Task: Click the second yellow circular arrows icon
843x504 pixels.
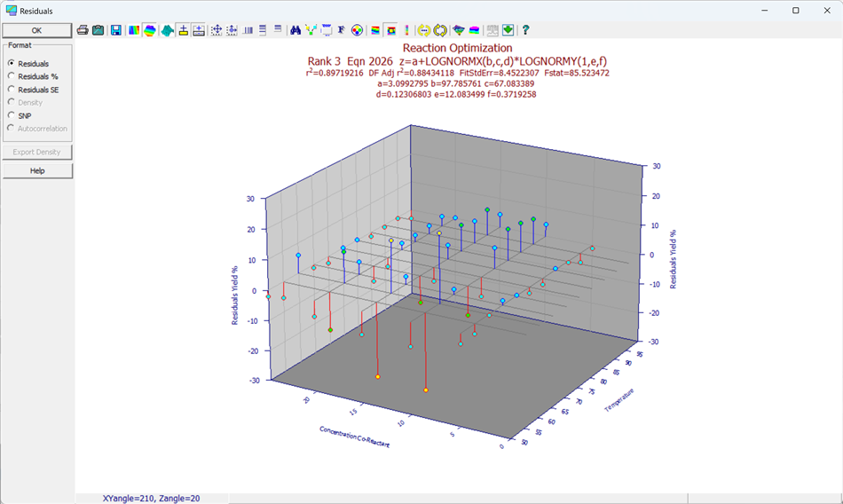Action: pyautogui.click(x=440, y=30)
